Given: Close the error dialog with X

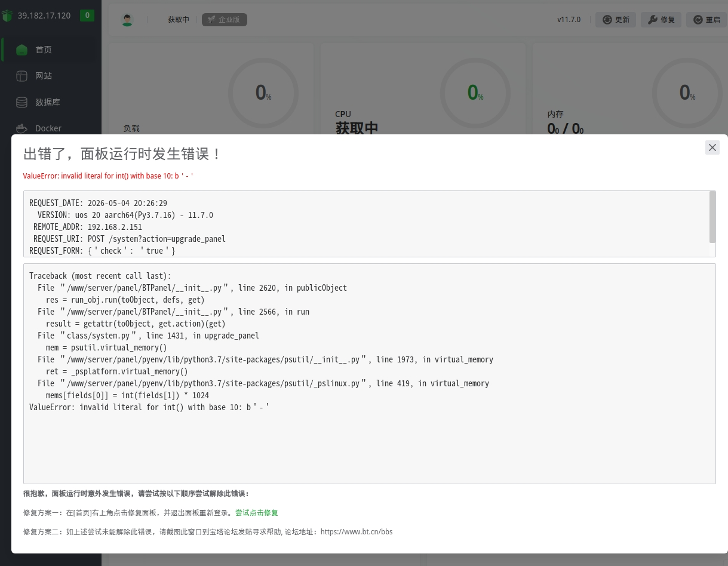Looking at the screenshot, I should point(712,147).
